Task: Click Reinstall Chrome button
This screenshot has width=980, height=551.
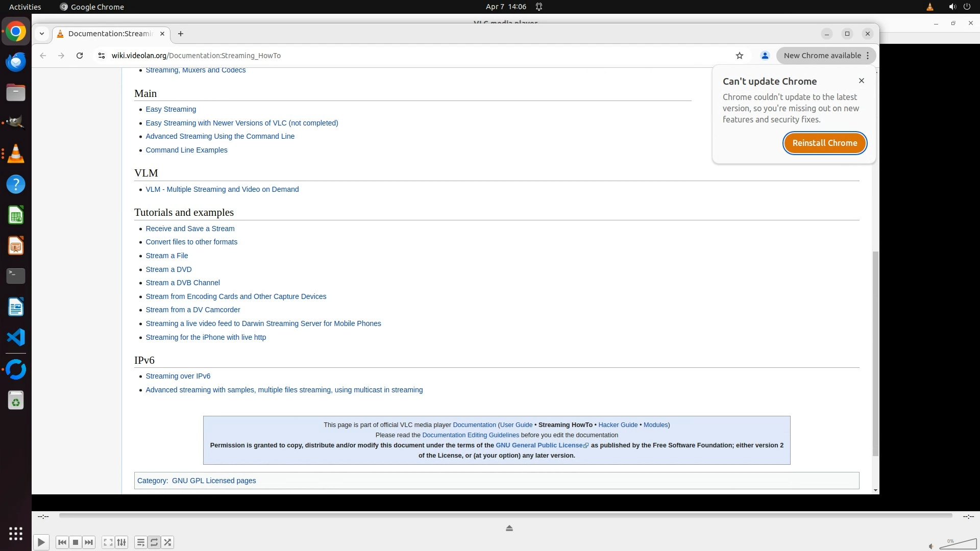Action: point(824,143)
